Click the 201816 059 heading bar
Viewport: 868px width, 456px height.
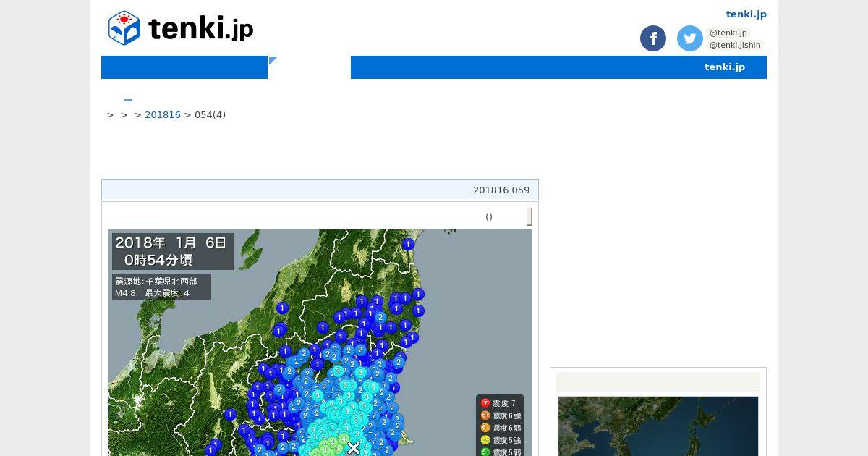320,190
